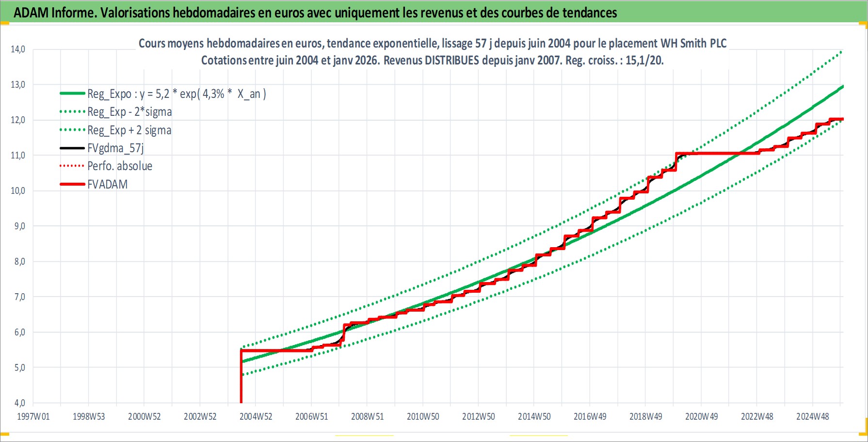Click the red line sample for FVADAM
The height and width of the screenshot is (442, 868).
(72, 185)
